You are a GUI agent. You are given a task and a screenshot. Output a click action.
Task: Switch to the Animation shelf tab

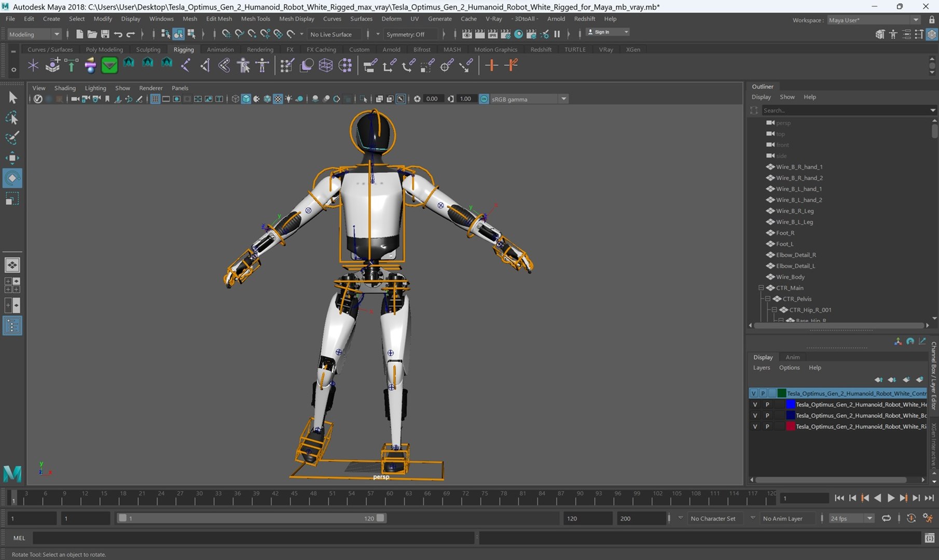pos(220,49)
